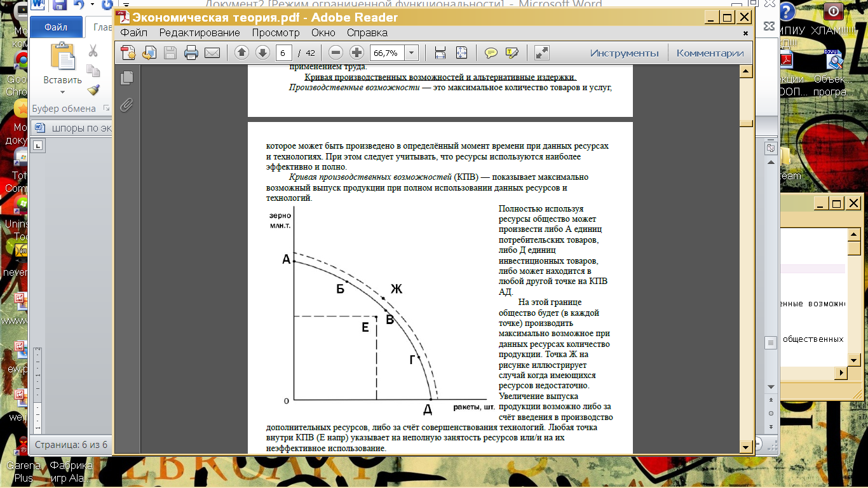The image size is (868, 488).
Task: Click the convert/export file icon in Reader
Action: tap(149, 53)
